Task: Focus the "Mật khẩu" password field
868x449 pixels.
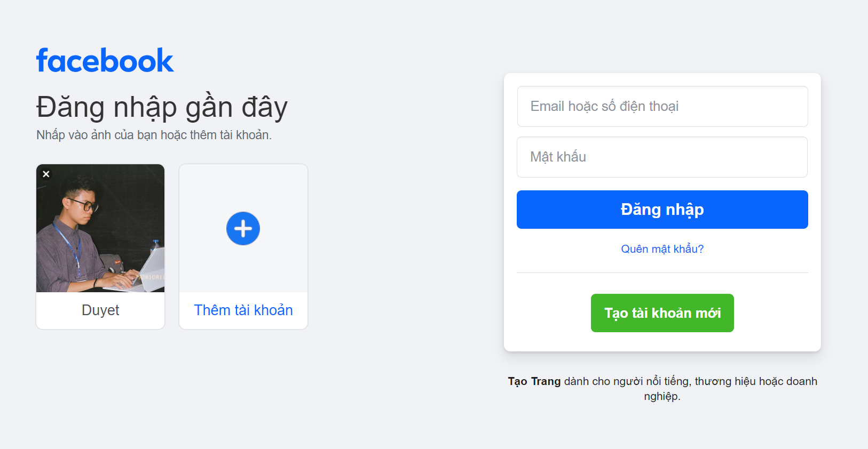Action: click(662, 157)
